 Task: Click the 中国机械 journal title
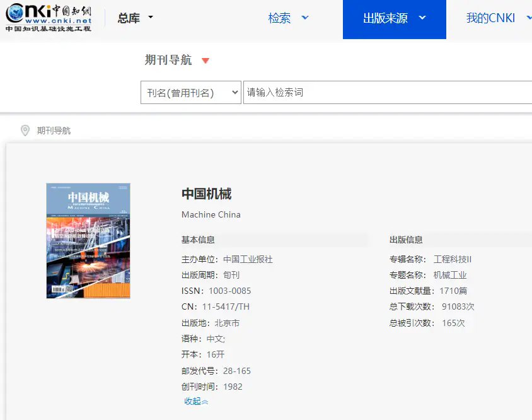coord(206,194)
